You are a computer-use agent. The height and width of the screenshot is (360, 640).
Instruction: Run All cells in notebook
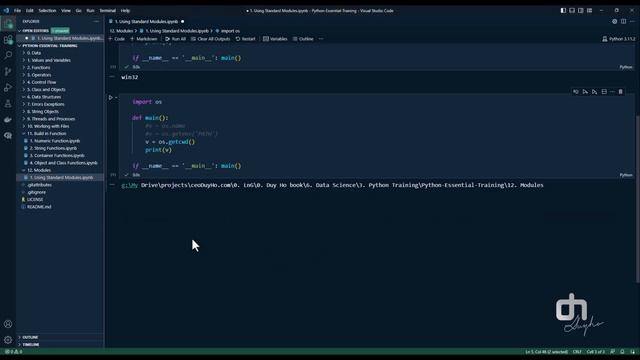(175, 39)
